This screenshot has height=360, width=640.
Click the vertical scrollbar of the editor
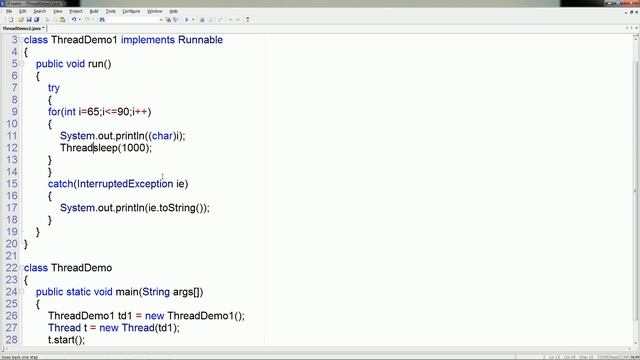click(636, 190)
